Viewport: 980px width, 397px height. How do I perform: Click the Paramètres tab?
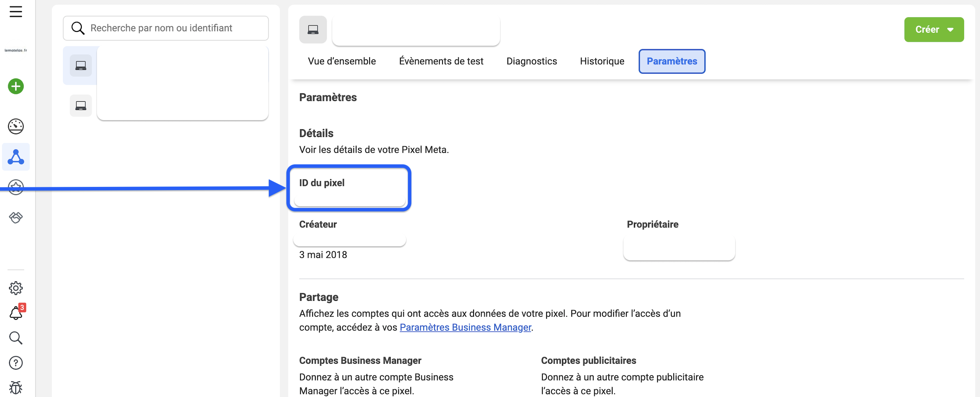(x=672, y=61)
